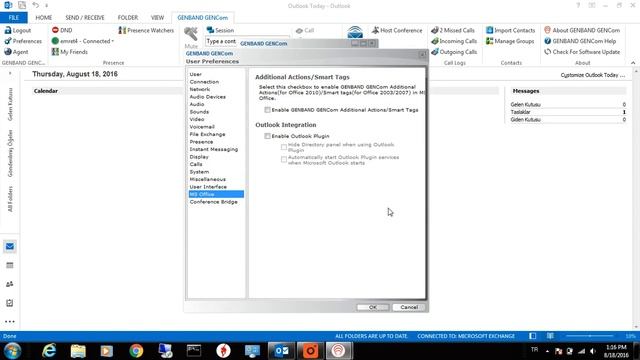Open Google Chrome from the taskbar

click(x=136, y=351)
